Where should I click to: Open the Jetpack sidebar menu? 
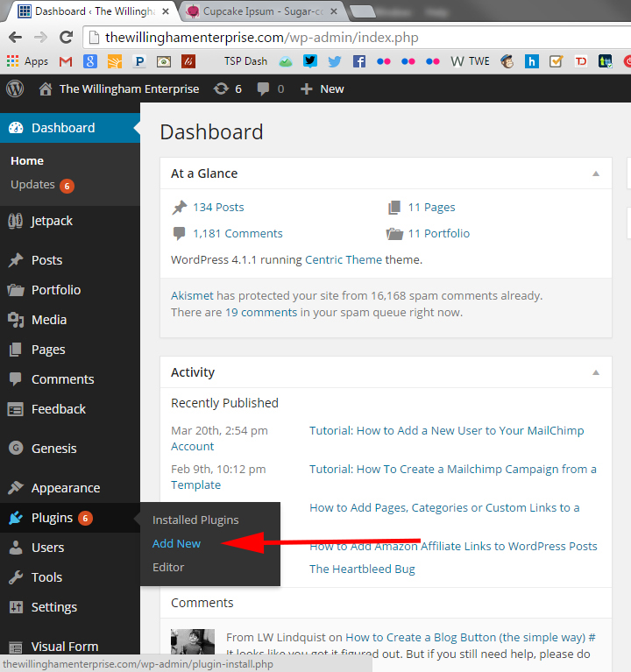pyautogui.click(x=70, y=221)
